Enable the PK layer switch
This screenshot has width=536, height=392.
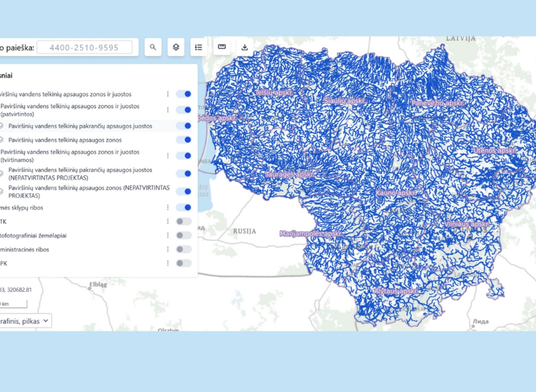pos(184,263)
